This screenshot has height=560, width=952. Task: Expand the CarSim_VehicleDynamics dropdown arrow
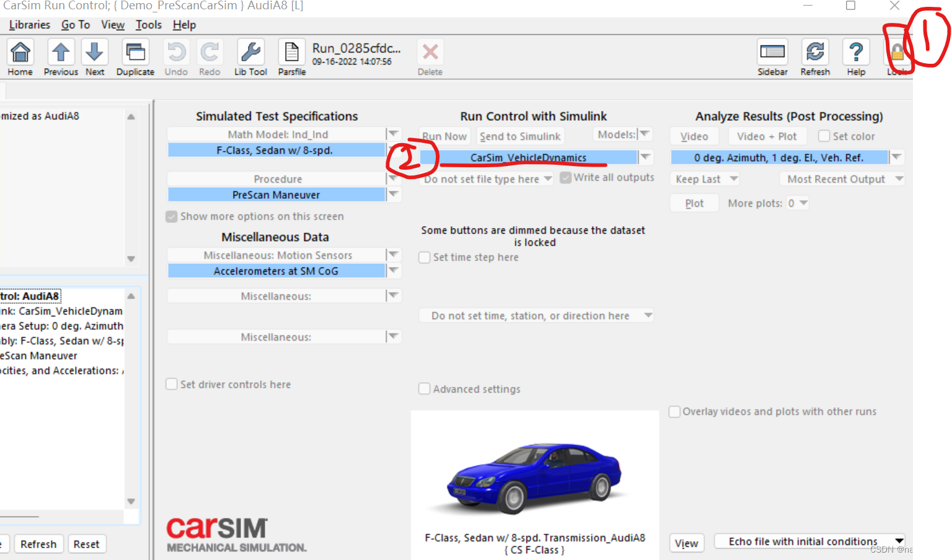(x=646, y=157)
